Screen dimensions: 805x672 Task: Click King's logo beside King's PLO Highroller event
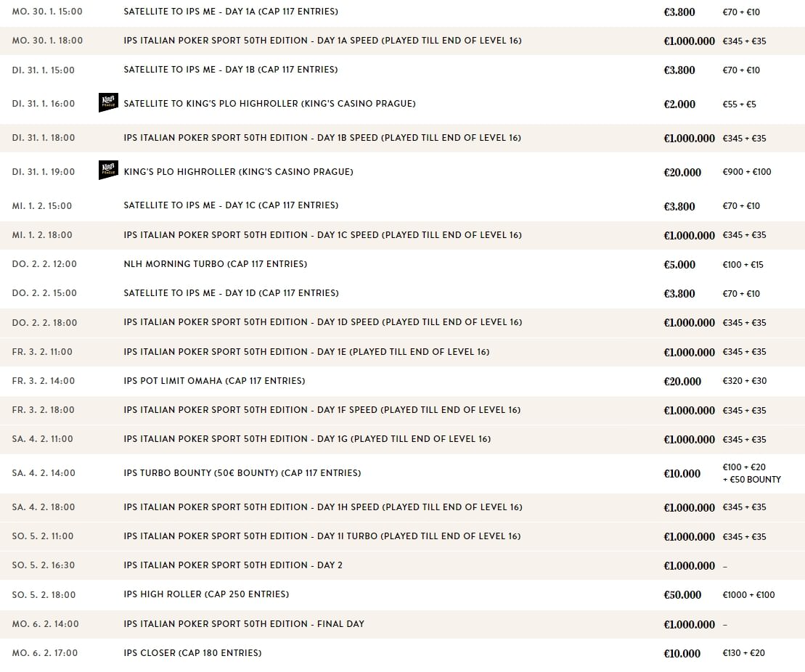(107, 171)
